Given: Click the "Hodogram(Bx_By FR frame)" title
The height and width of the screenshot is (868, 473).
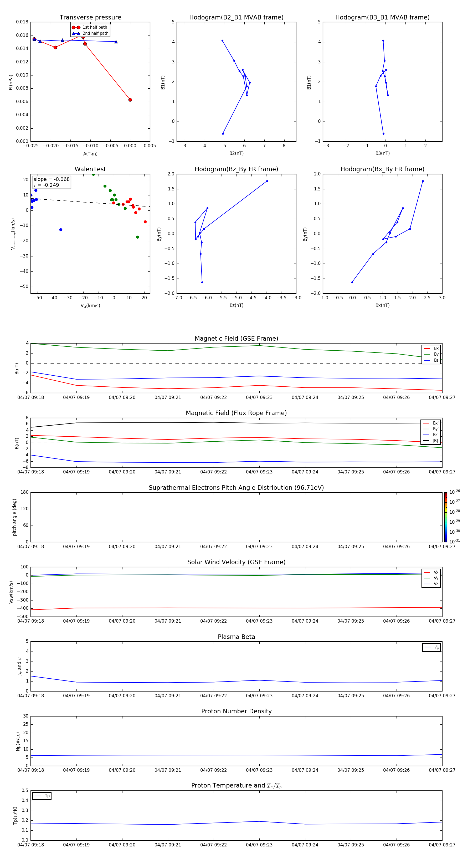Looking at the screenshot, I should [382, 169].
